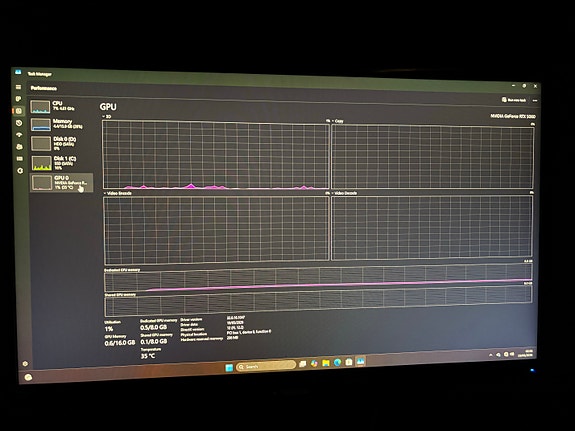Click the Shared GPU memory graph

click(318, 301)
